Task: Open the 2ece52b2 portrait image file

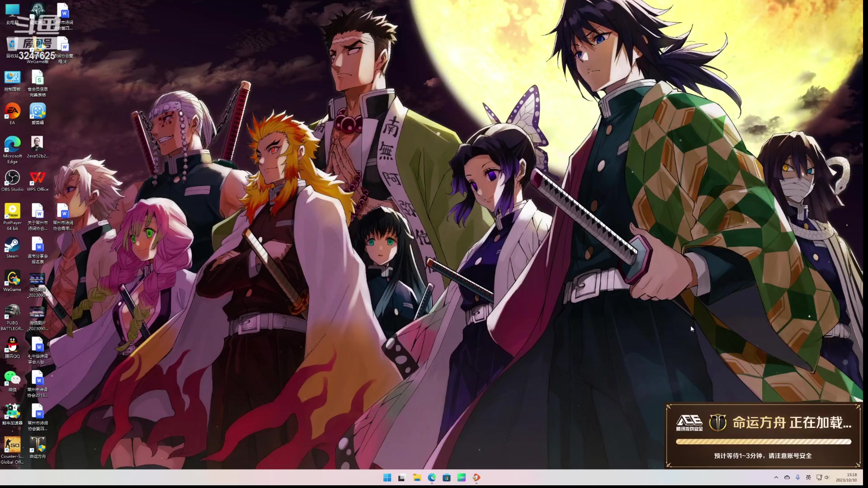Action: coord(38,147)
